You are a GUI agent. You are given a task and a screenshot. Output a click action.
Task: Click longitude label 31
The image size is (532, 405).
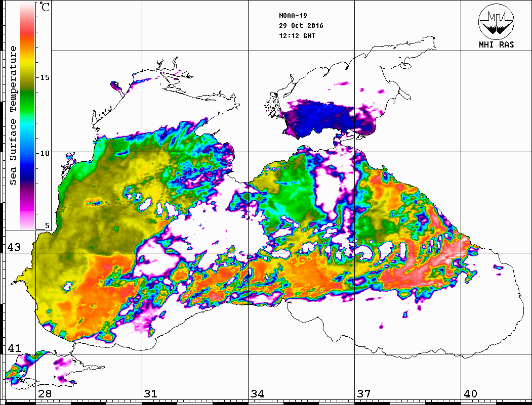151,394
